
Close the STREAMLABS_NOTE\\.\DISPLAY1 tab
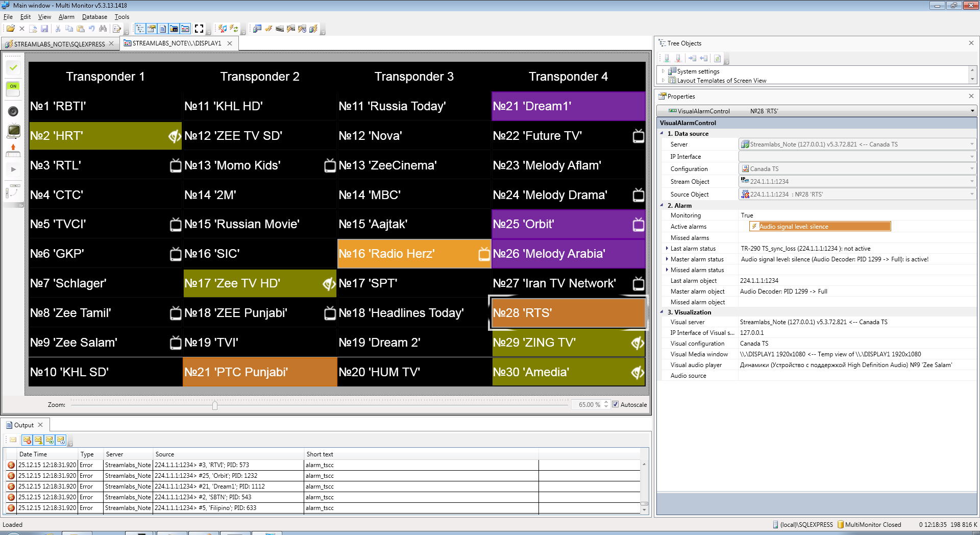(230, 43)
